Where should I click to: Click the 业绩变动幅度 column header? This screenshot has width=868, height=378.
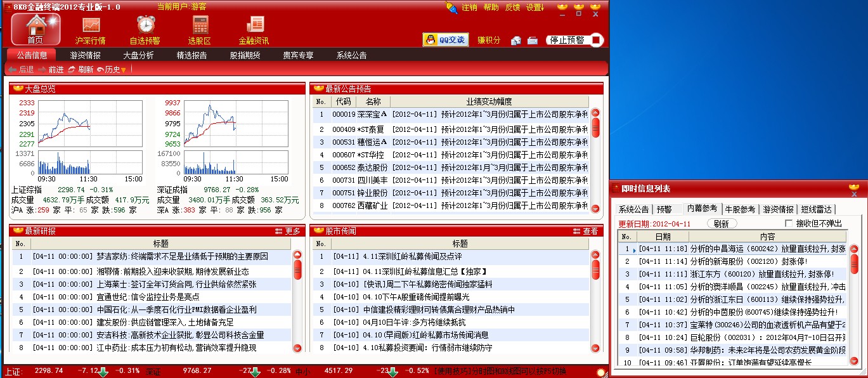489,101
